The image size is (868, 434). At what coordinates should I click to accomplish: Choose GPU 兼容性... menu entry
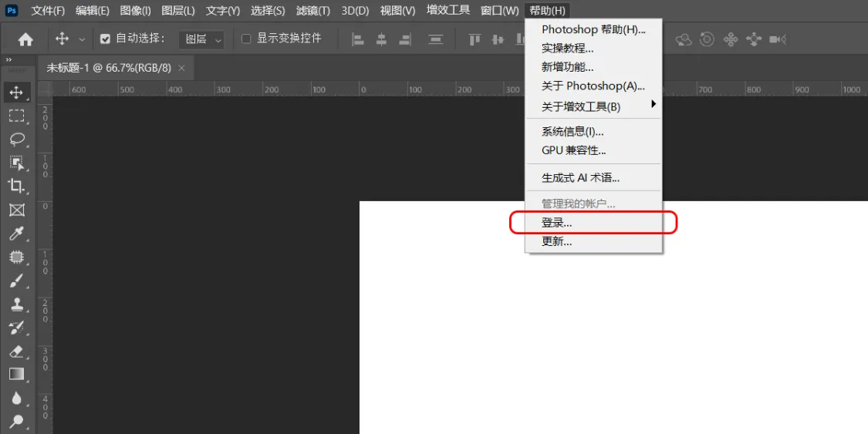pyautogui.click(x=593, y=150)
